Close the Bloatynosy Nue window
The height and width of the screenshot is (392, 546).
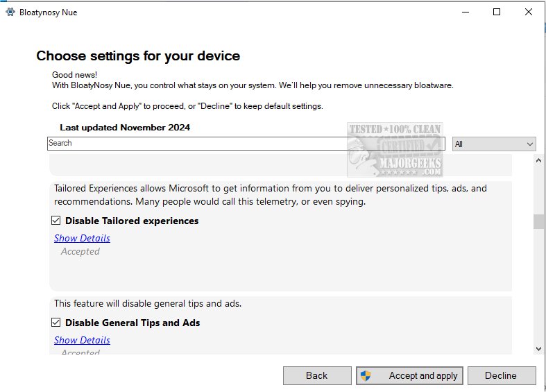[x=529, y=12]
